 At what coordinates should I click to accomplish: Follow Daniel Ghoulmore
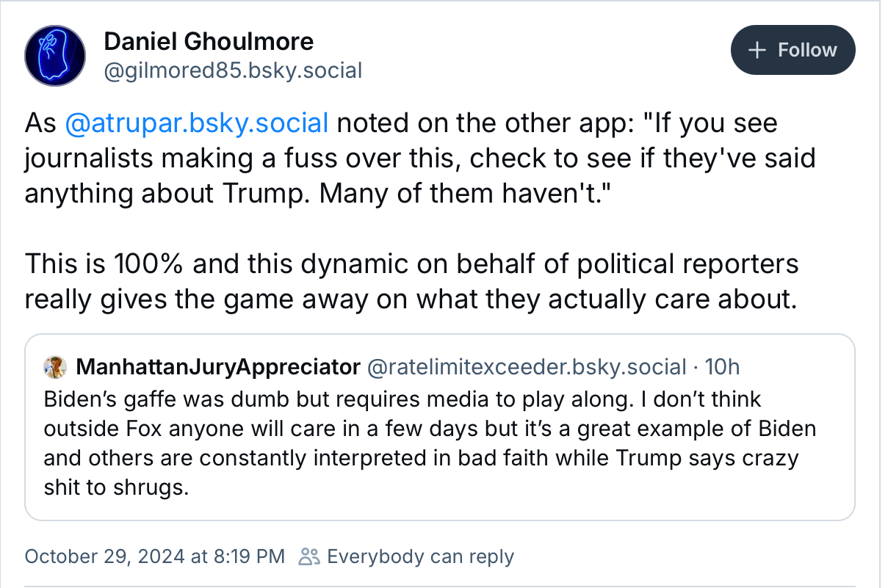point(793,50)
